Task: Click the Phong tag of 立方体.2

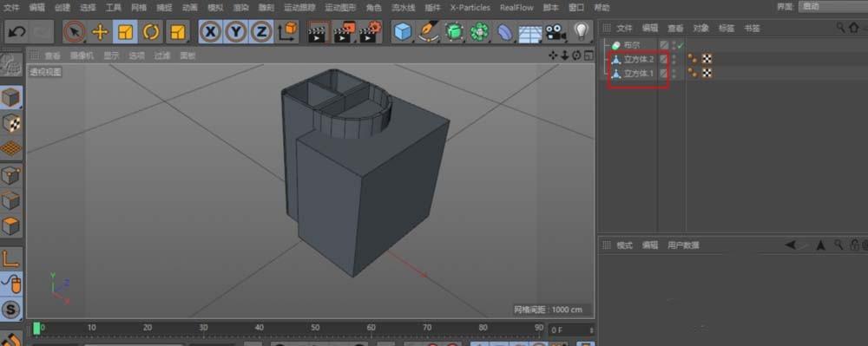Action: point(692,59)
